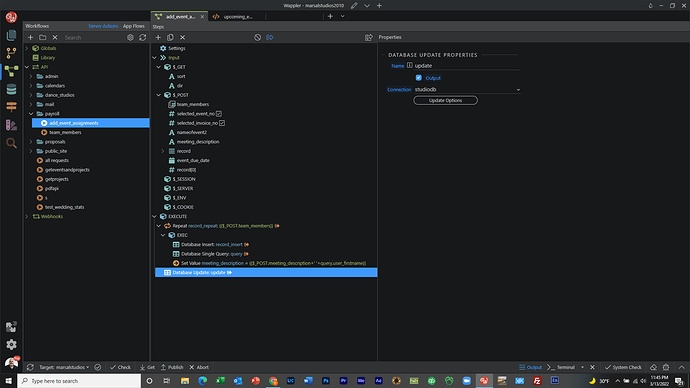The height and width of the screenshot is (388, 690).
Task: Click the disable step icon
Action: click(x=257, y=37)
